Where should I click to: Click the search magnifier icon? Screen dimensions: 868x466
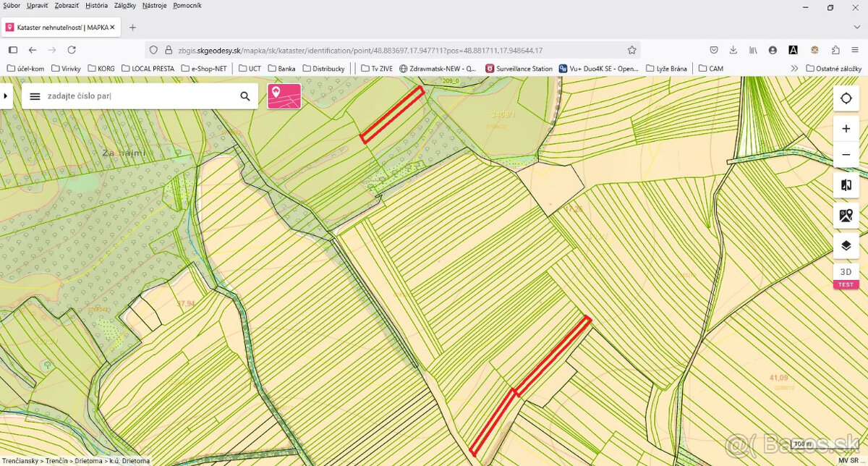[x=245, y=96]
